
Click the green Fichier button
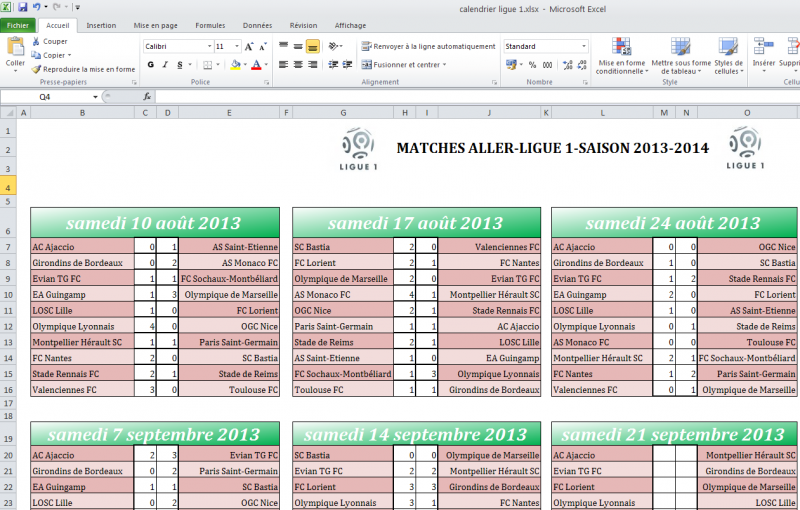coord(18,25)
